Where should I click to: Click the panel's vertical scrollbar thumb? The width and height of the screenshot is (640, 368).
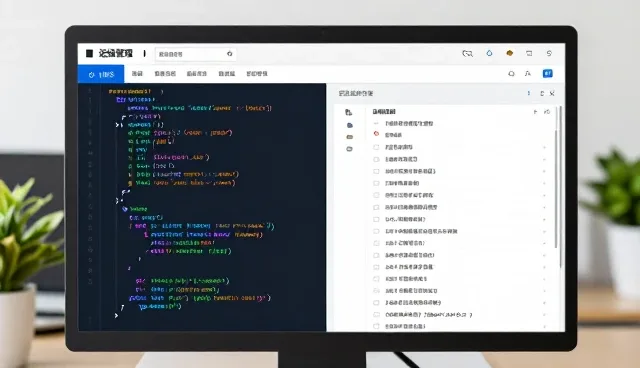click(x=556, y=188)
